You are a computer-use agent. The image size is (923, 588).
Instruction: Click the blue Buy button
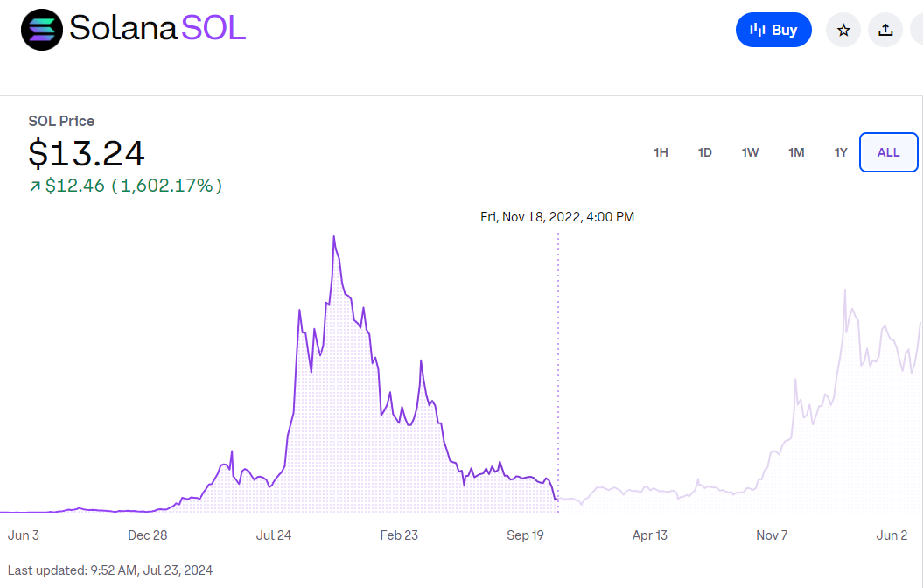(x=773, y=30)
